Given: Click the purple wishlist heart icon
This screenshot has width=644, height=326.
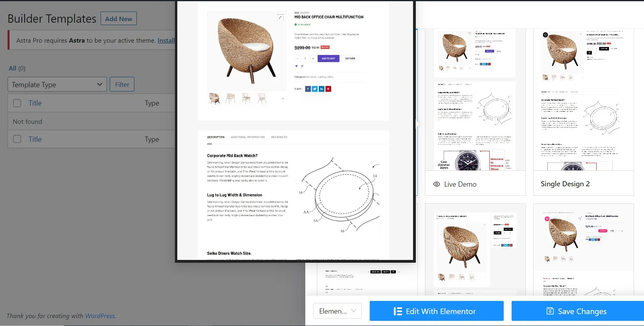Looking at the screenshot, I should pyautogui.click(x=296, y=66).
